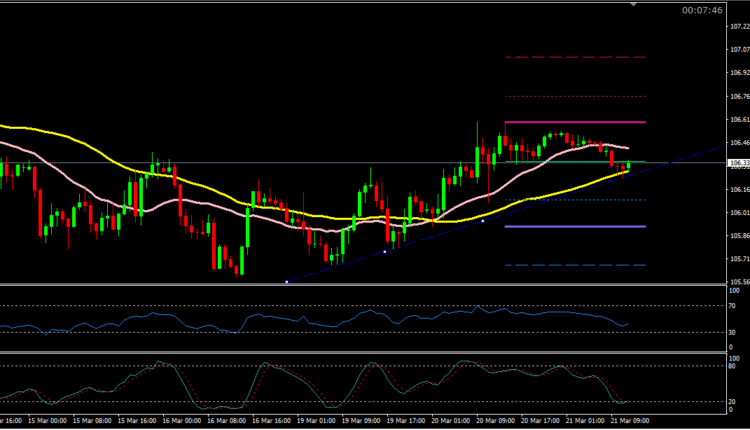The height and width of the screenshot is (430, 750).
Task: Select the current price label 106.33
Action: pos(738,163)
